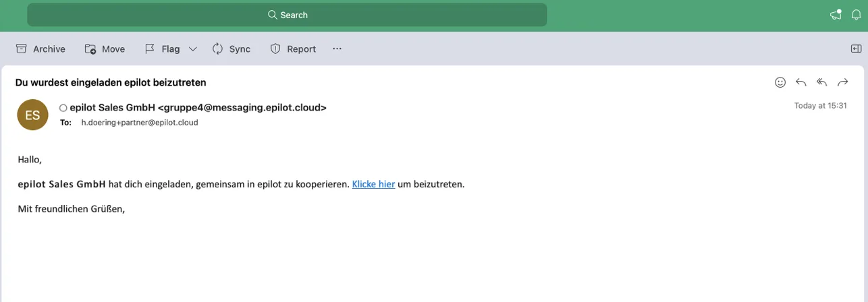The width and height of the screenshot is (868, 302).
Task: Click the sender presence status circle
Action: 63,108
